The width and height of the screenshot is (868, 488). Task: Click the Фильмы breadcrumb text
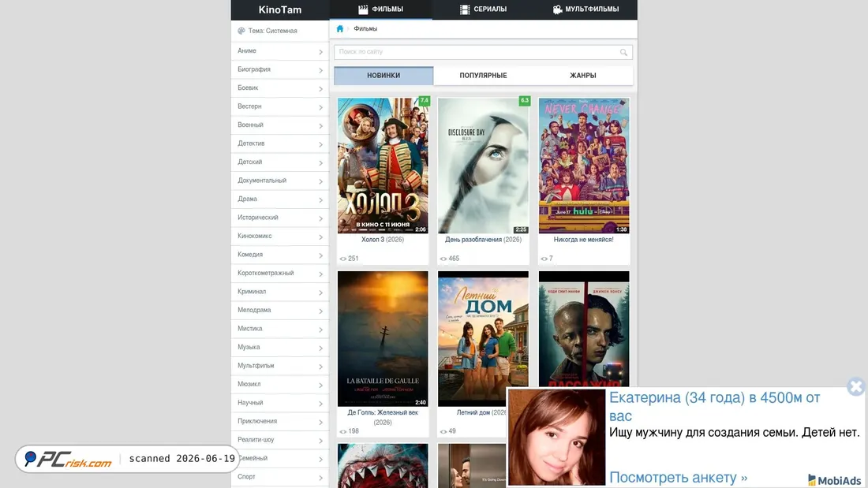click(365, 28)
